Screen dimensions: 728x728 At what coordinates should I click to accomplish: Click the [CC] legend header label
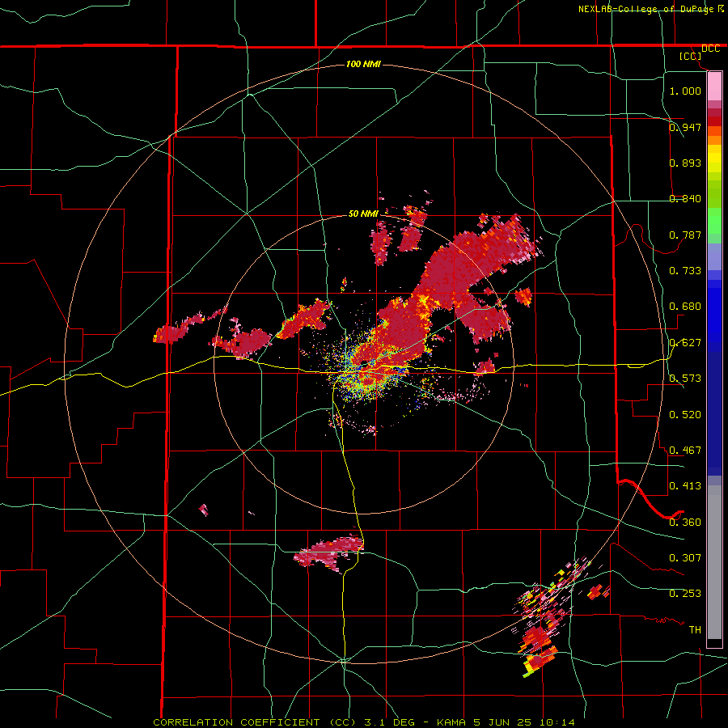tap(690, 56)
